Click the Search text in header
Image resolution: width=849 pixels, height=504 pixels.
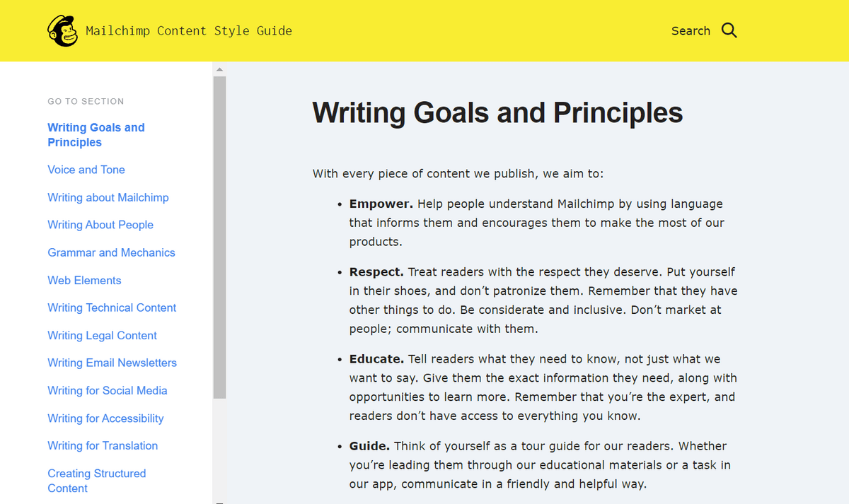click(x=691, y=31)
